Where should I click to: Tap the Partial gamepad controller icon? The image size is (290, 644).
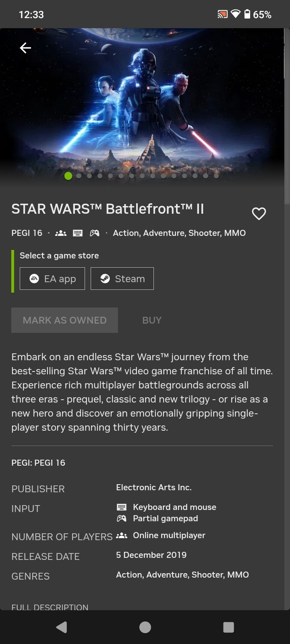coord(121,518)
